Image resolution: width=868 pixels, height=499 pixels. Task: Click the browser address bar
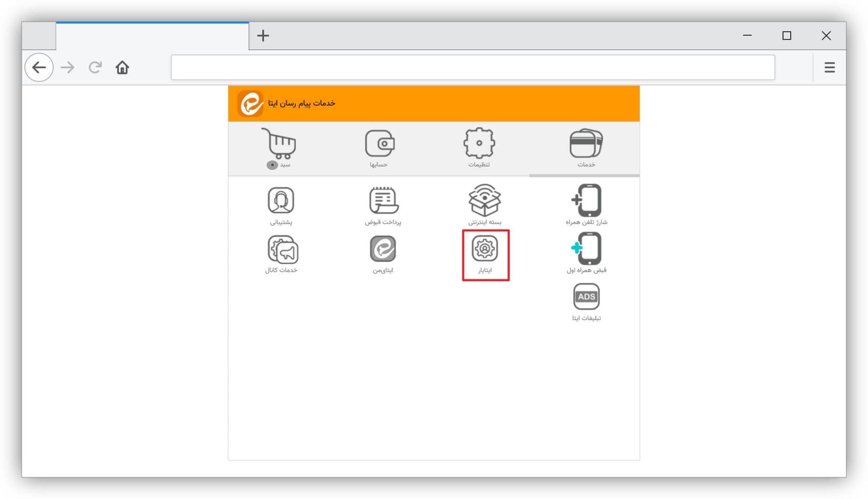pyautogui.click(x=473, y=67)
